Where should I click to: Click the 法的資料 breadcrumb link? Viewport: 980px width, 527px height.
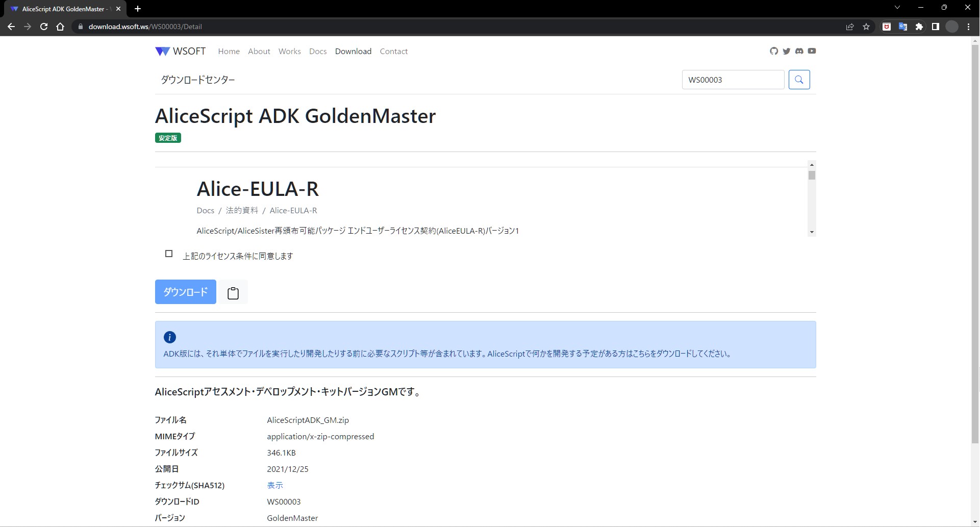click(x=242, y=210)
